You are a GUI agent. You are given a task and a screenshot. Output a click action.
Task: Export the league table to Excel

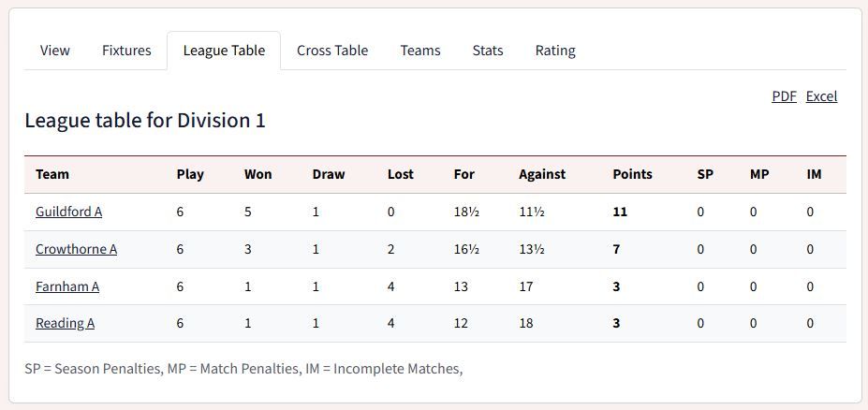click(x=821, y=96)
